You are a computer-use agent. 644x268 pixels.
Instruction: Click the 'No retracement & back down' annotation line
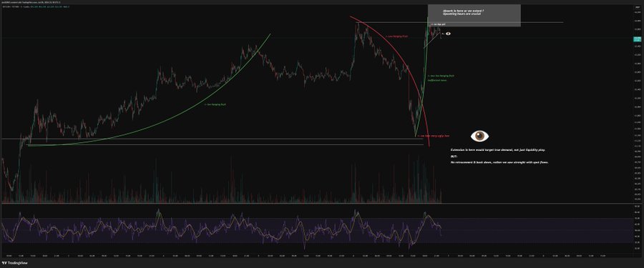click(499, 162)
